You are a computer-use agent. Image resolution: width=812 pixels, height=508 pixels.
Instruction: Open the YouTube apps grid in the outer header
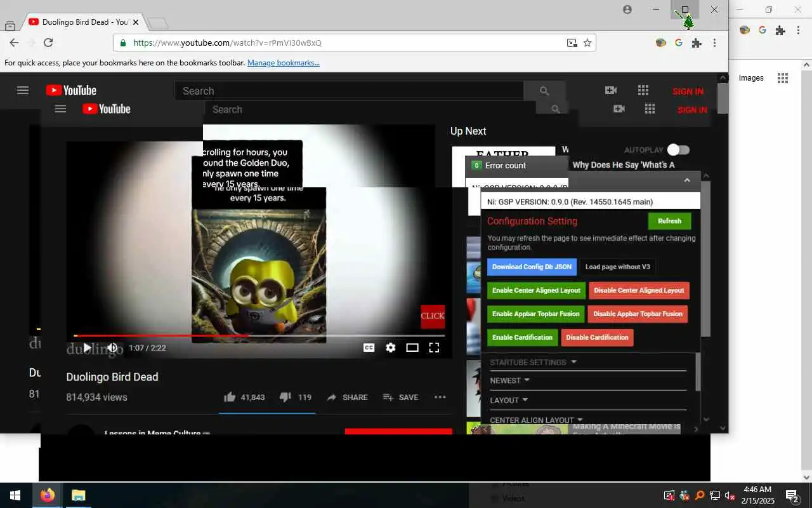click(643, 90)
